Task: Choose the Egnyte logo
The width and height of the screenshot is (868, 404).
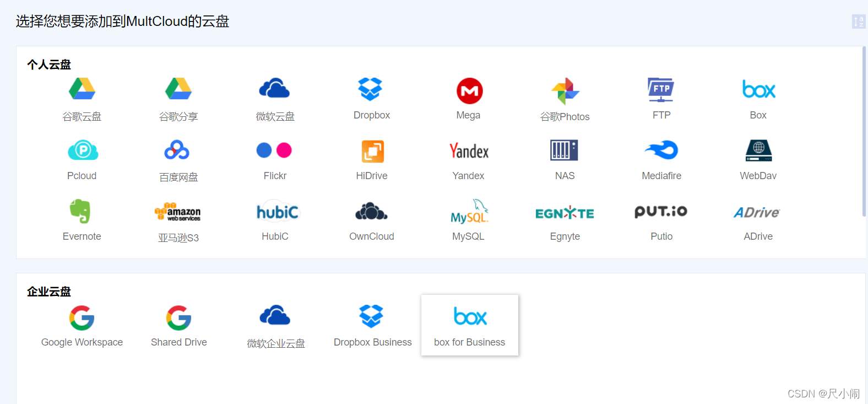Action: [x=565, y=213]
